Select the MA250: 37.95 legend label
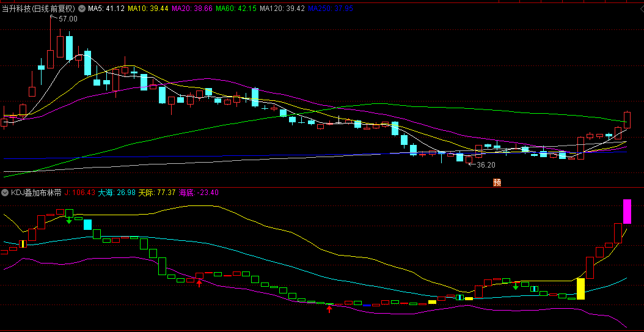Viewport: 644px width, 332px height. pyautogui.click(x=331, y=8)
